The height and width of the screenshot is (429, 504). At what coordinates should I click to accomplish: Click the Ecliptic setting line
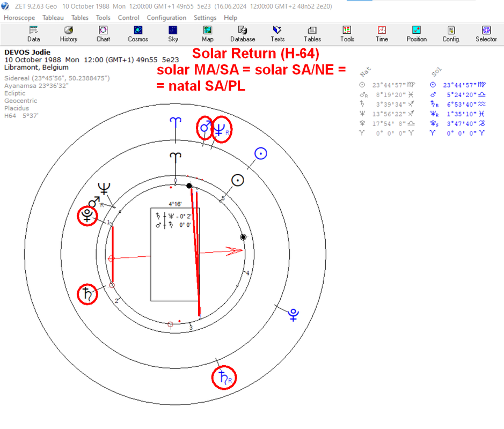pos(15,93)
